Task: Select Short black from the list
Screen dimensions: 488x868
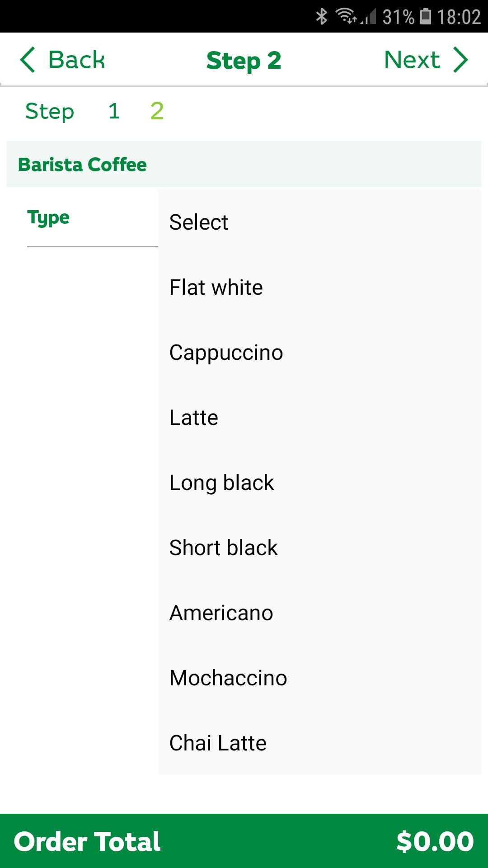Action: click(x=223, y=548)
